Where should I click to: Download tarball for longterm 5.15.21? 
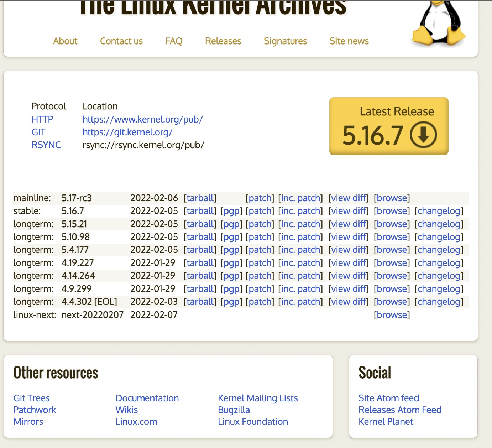[x=200, y=224]
